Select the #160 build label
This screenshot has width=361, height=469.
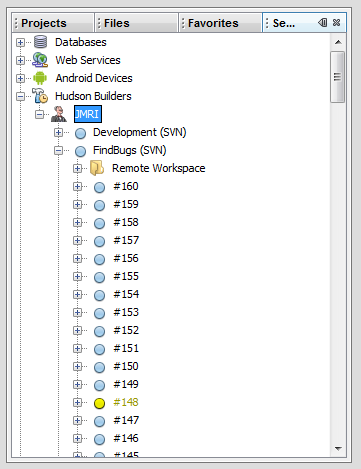point(126,186)
